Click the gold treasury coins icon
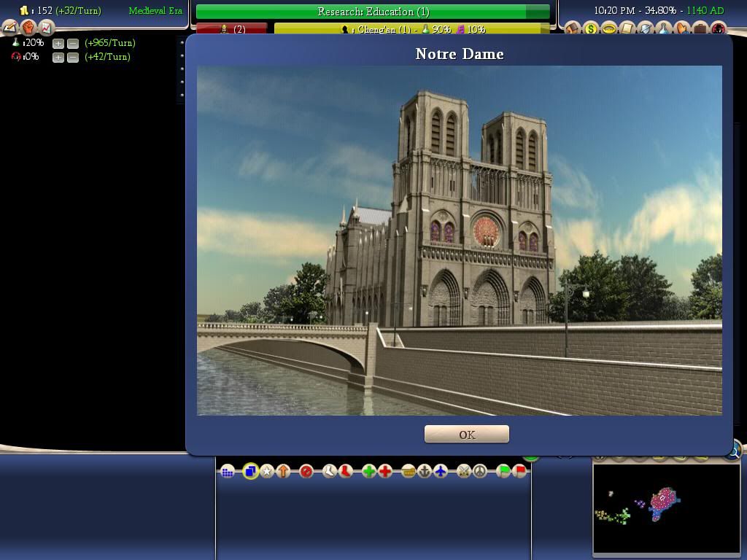This screenshot has width=747, height=560. (23, 10)
